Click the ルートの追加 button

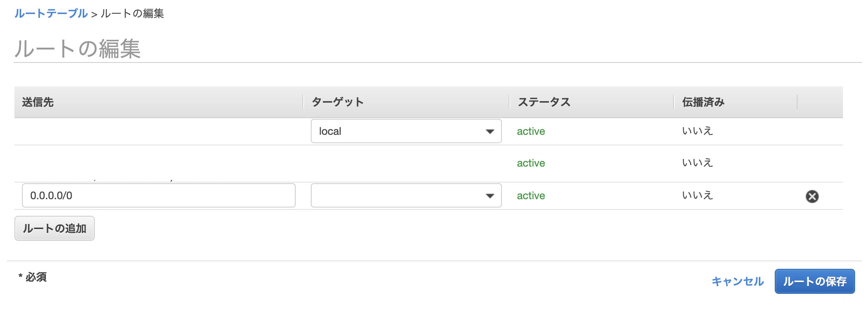pyautogui.click(x=54, y=228)
